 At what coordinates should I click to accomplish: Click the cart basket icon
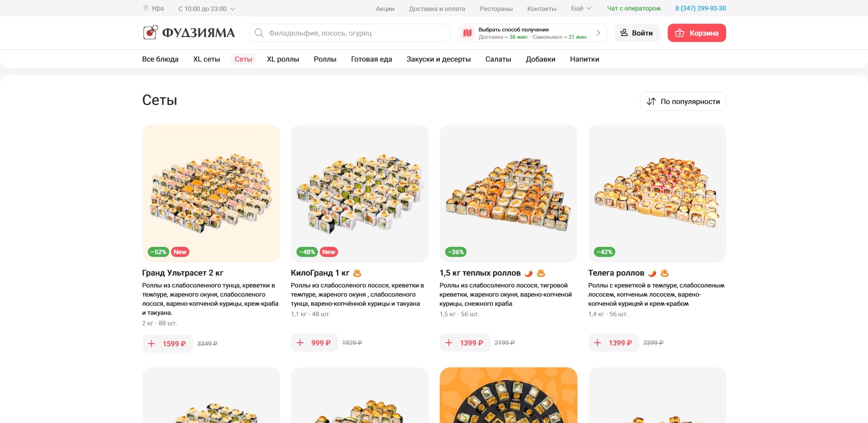coord(680,33)
